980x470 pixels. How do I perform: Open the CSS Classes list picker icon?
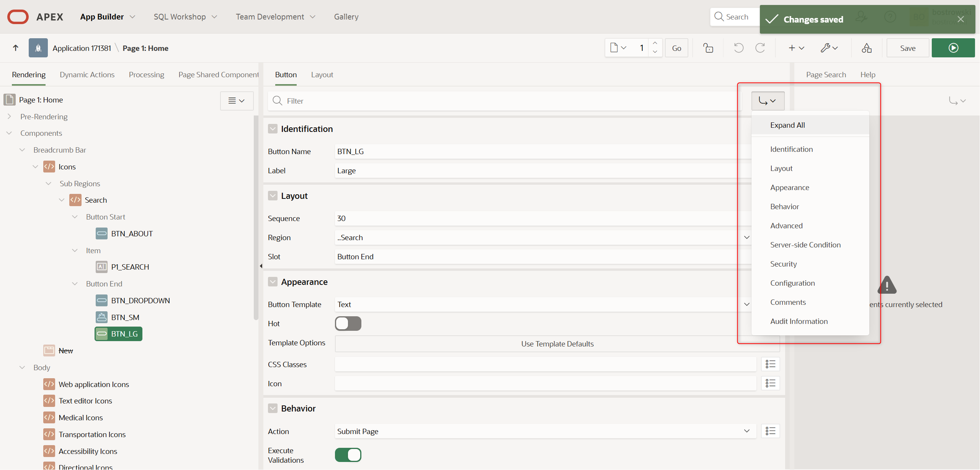(x=770, y=364)
